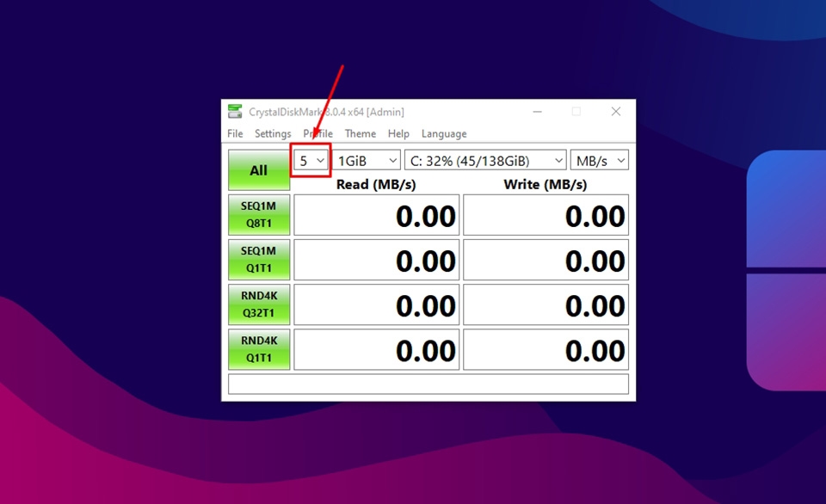The width and height of the screenshot is (826, 504).
Task: Open the Settings menu
Action: coord(273,134)
